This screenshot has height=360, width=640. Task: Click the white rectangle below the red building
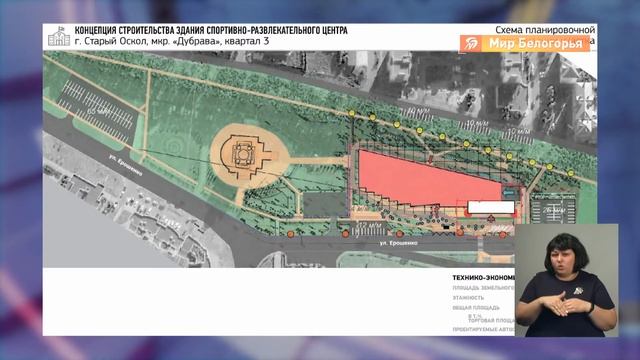[491, 207]
